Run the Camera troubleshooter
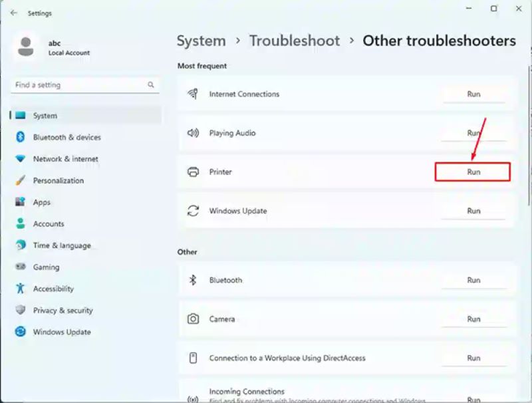 [x=473, y=319]
